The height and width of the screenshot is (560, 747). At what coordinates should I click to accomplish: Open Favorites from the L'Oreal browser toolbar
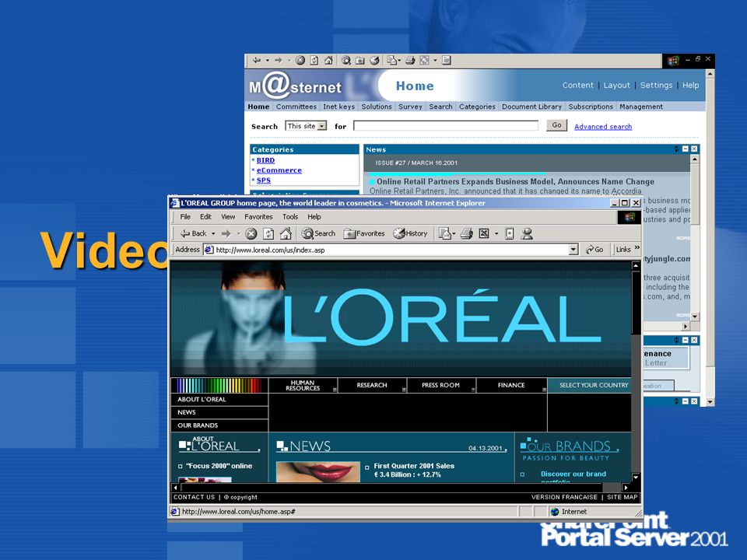pyautogui.click(x=364, y=233)
